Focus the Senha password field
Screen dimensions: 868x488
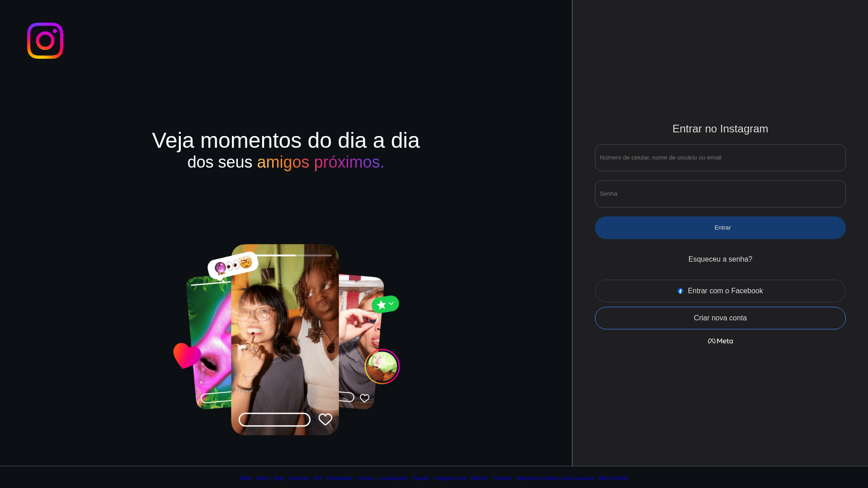tap(720, 194)
